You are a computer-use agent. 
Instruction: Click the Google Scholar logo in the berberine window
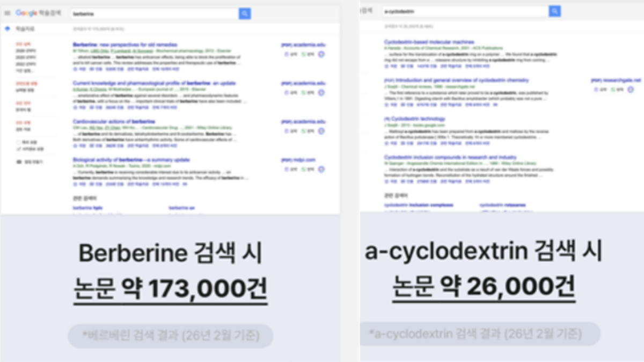tap(38, 13)
